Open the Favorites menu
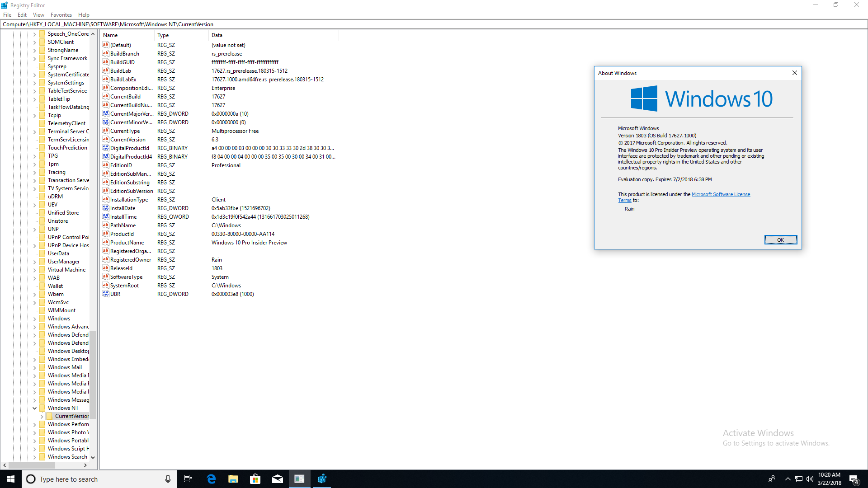 (x=61, y=15)
